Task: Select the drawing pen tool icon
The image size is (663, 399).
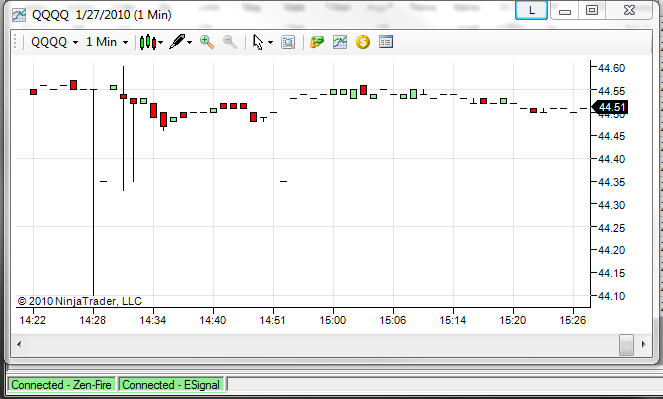Action: (x=178, y=42)
